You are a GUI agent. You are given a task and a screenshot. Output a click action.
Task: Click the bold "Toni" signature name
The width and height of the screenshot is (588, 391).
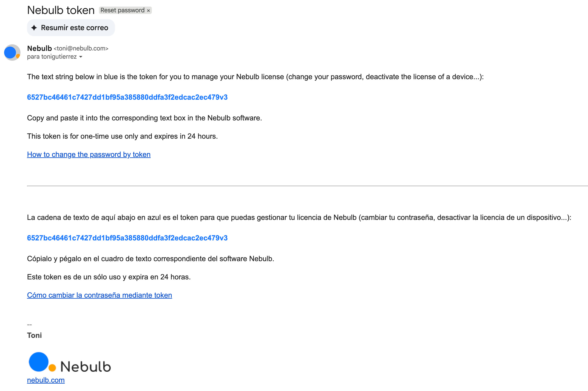34,335
